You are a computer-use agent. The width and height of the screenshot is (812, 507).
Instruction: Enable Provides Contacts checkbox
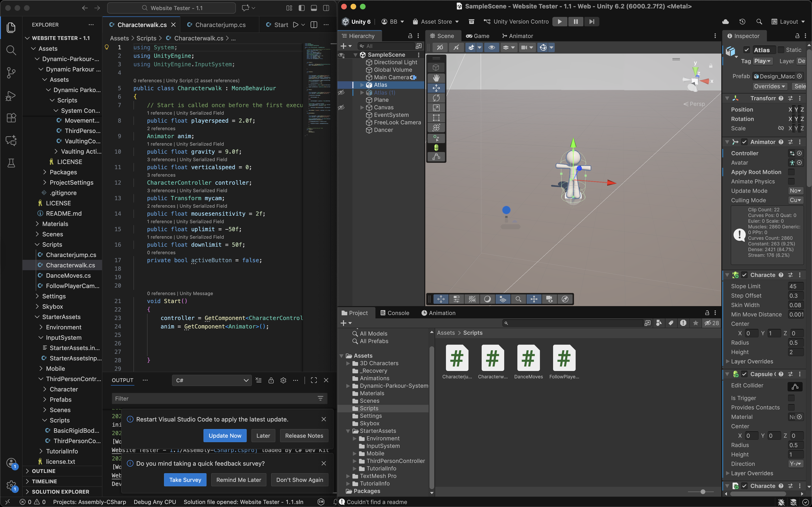(x=791, y=407)
